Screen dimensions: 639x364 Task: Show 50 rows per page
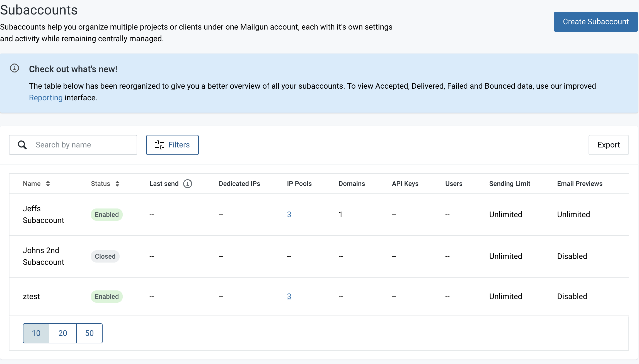[x=89, y=333]
